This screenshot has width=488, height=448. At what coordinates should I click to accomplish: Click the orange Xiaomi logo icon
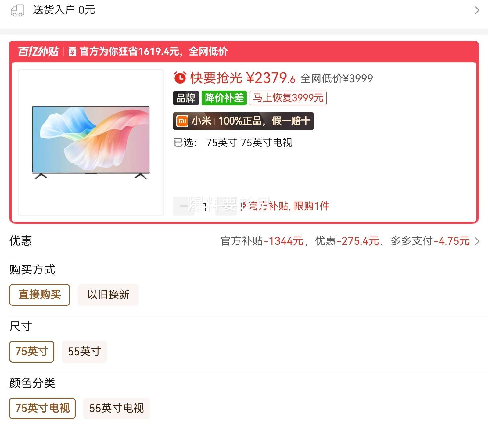[182, 121]
